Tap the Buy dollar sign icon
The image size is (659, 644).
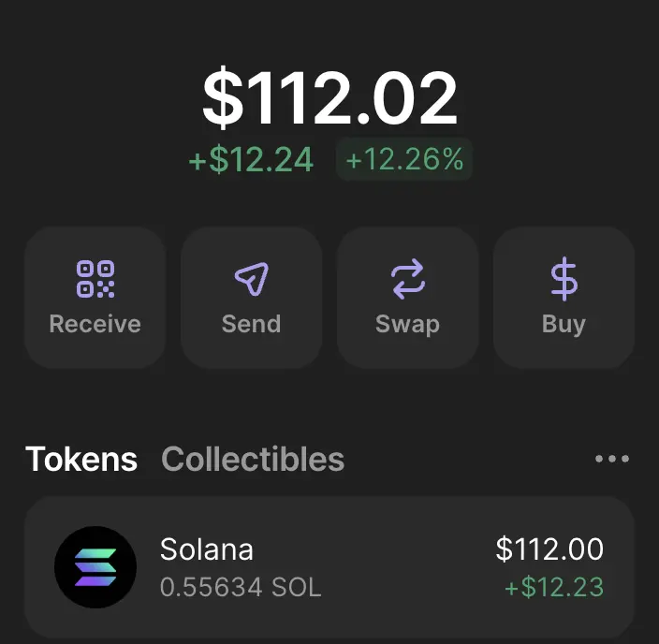(x=564, y=279)
